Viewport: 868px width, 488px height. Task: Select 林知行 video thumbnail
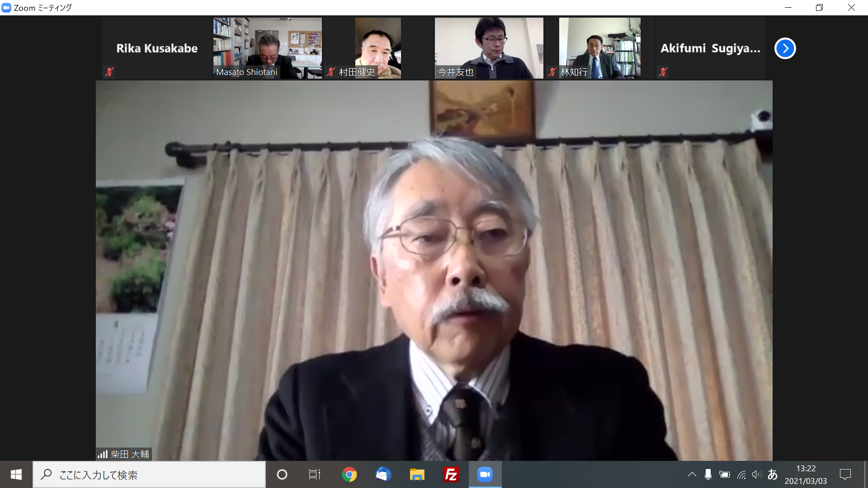pyautogui.click(x=599, y=48)
